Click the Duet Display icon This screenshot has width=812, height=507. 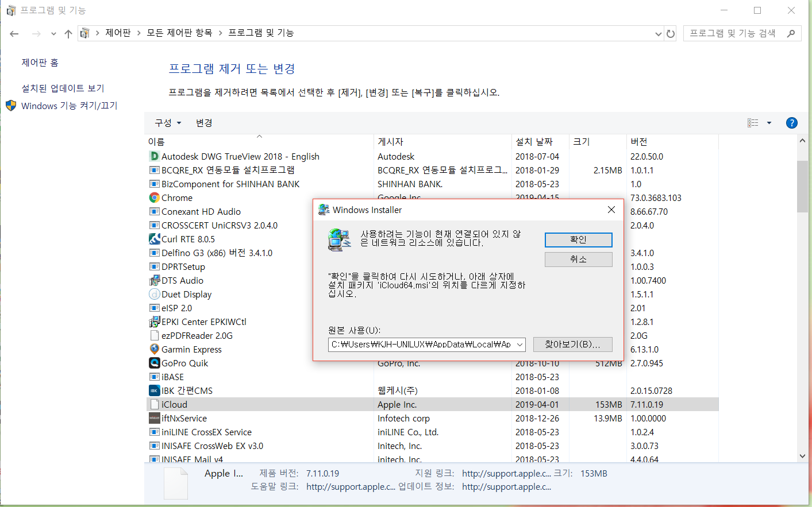point(154,294)
